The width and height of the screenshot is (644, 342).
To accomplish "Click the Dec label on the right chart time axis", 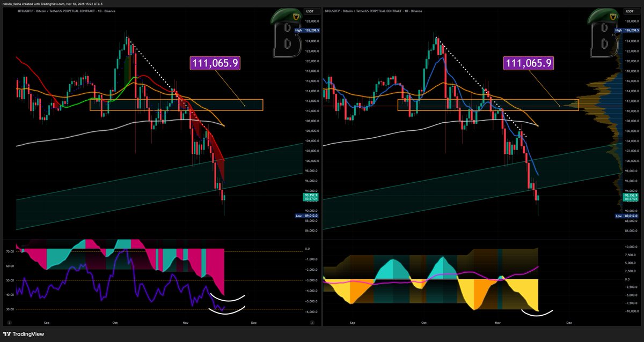I will pyautogui.click(x=568, y=323).
